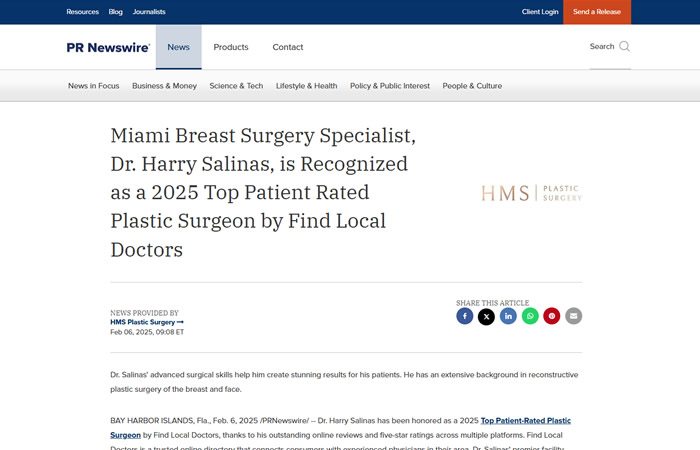The width and height of the screenshot is (700, 450).
Task: Click the date Feb 06, 2025, 09:08 ET
Action: pyautogui.click(x=147, y=332)
